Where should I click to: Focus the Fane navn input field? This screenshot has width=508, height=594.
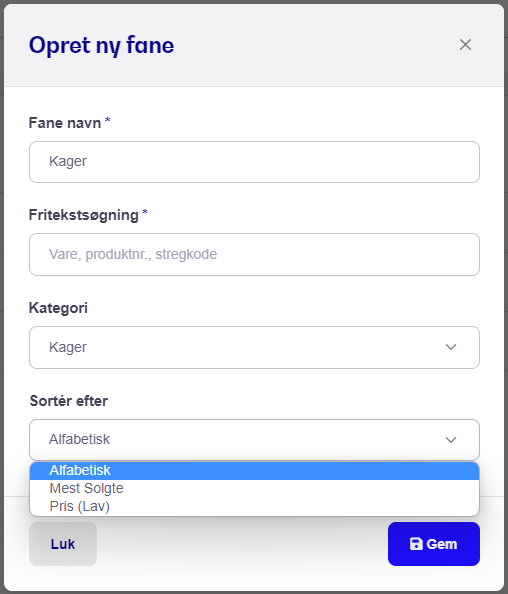point(254,162)
